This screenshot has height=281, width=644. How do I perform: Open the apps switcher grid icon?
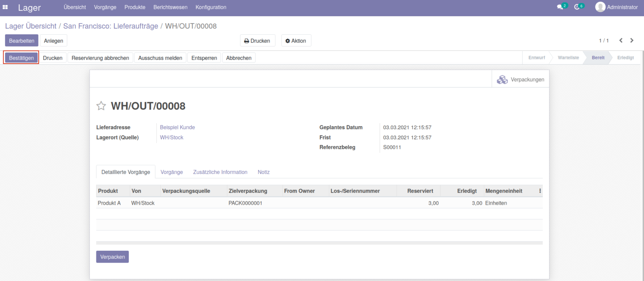pos(5,7)
